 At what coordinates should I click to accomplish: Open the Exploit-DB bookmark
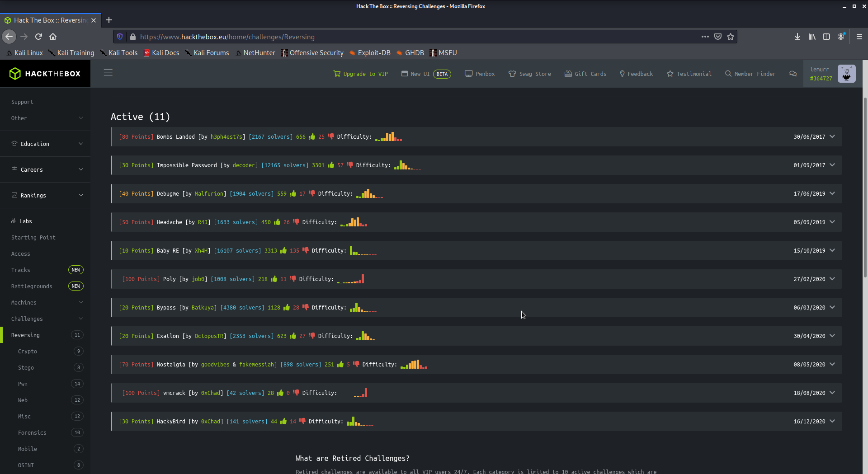point(370,53)
